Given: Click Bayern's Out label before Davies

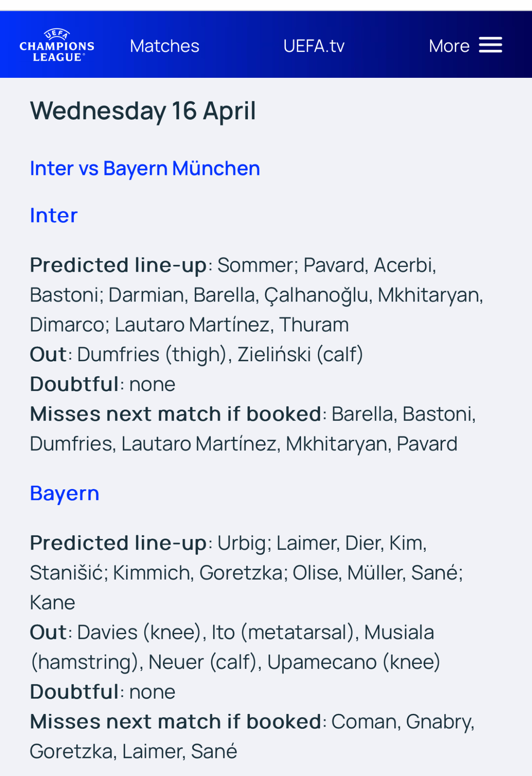Looking at the screenshot, I should 49,632.
